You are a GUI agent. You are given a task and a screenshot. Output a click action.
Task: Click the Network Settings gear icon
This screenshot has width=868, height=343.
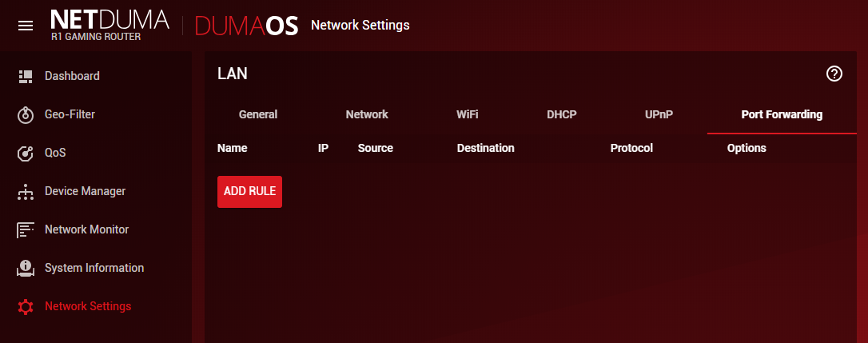25,307
